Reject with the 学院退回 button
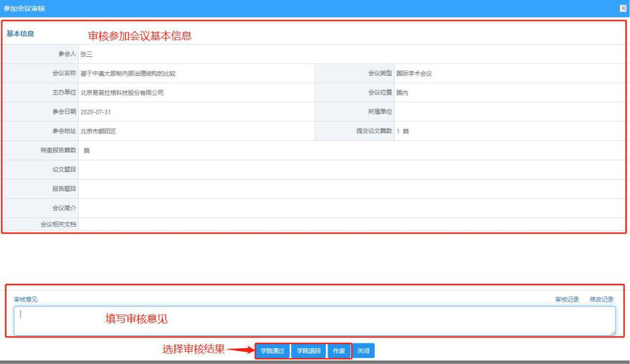Viewport: 630px width, 364px height. click(x=309, y=350)
